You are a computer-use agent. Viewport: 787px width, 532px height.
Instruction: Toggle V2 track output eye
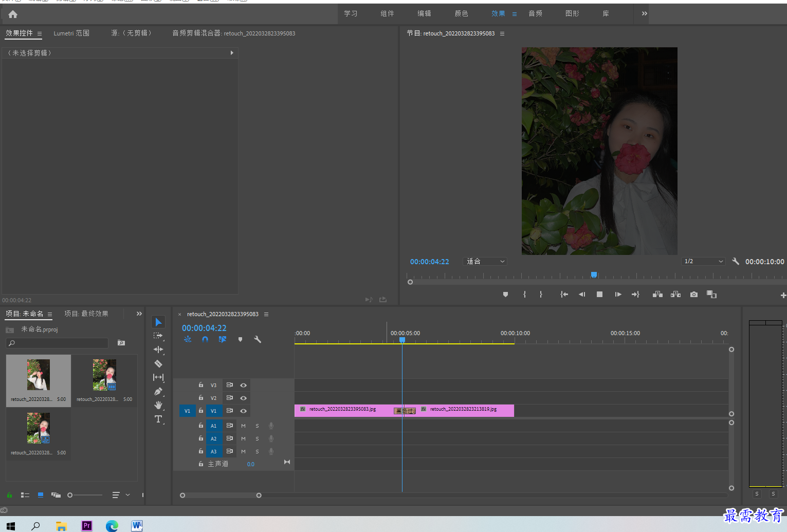click(x=244, y=398)
